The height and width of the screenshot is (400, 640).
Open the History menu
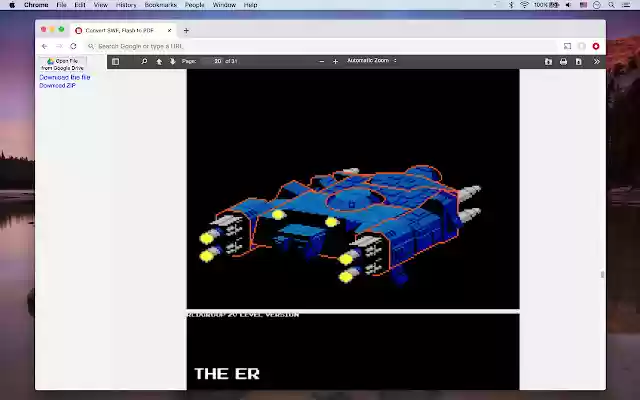126,5
